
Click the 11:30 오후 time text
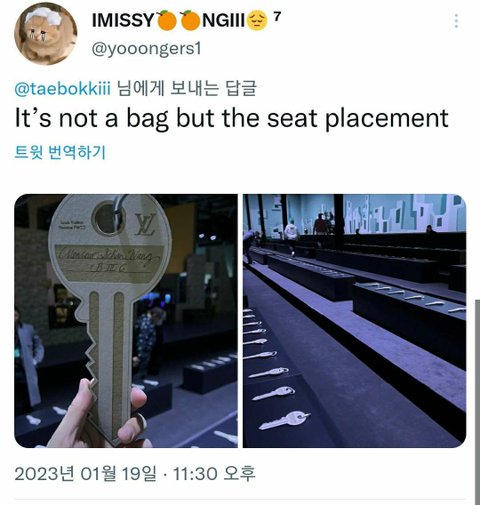point(214,473)
